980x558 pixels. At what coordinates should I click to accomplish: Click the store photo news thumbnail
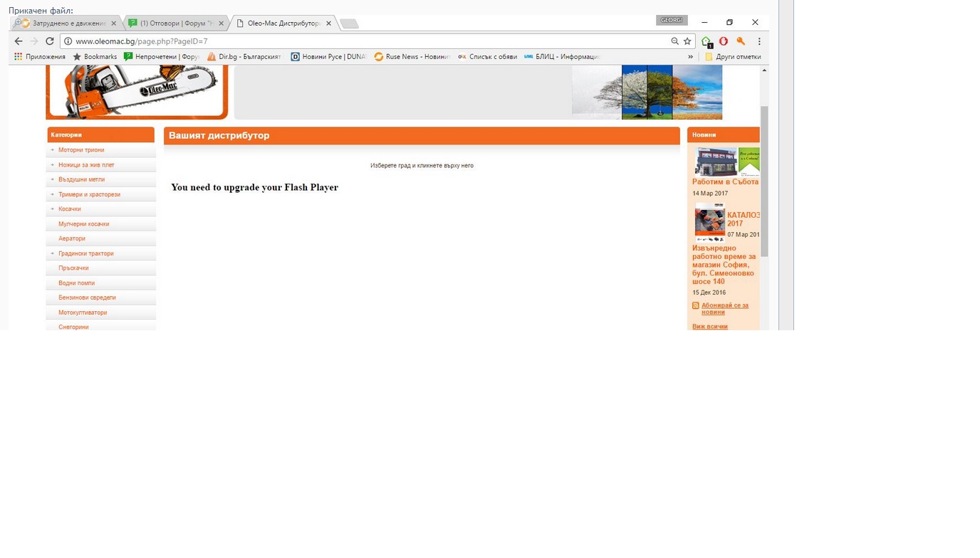[x=716, y=162]
